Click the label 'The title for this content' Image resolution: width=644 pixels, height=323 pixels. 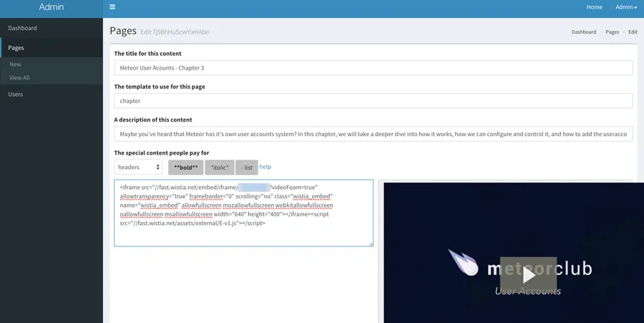coord(147,54)
